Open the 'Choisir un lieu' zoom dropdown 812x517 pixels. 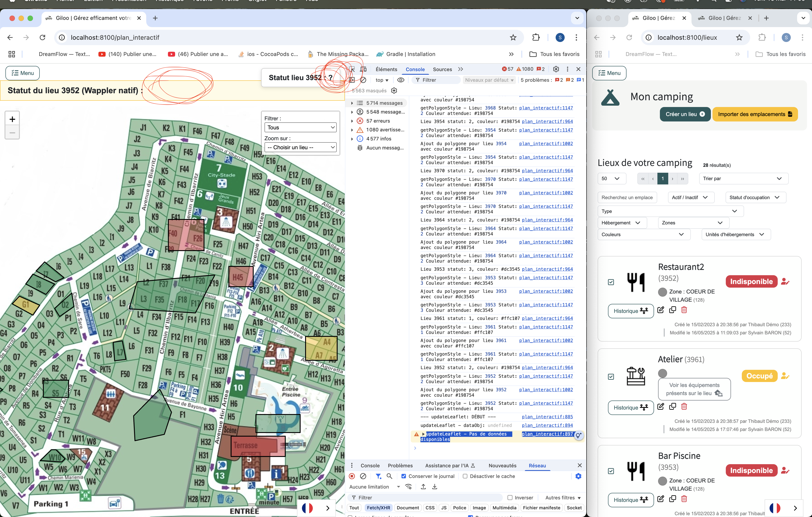(x=300, y=147)
